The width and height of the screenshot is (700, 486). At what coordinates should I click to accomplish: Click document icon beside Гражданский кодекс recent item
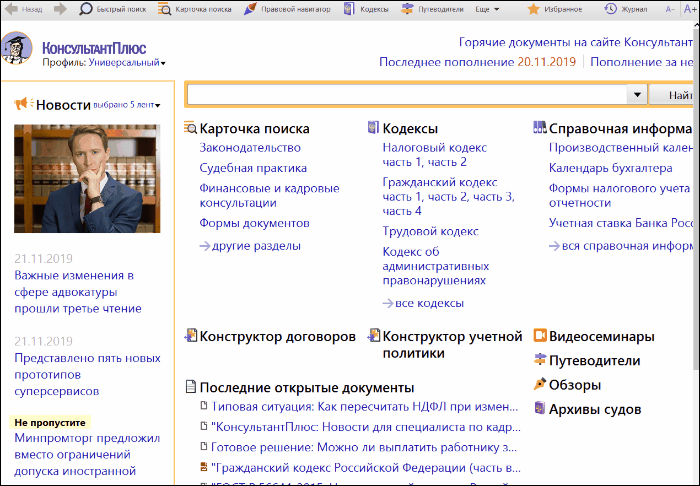(x=204, y=467)
